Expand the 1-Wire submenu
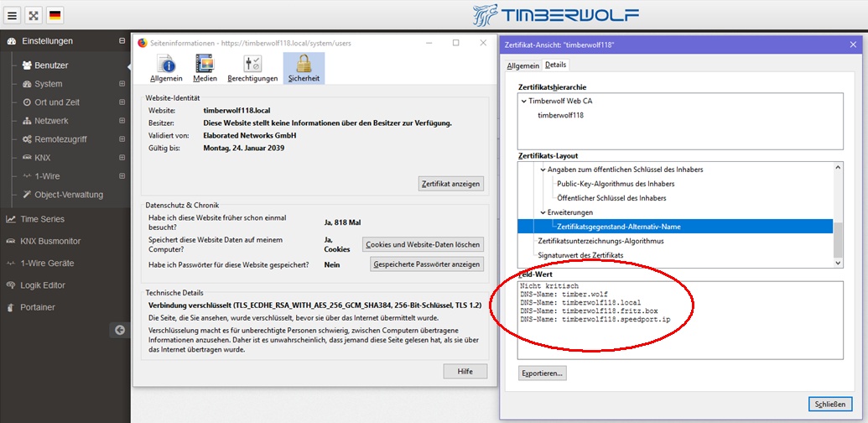Image resolution: width=868 pixels, height=423 pixels. (x=122, y=176)
